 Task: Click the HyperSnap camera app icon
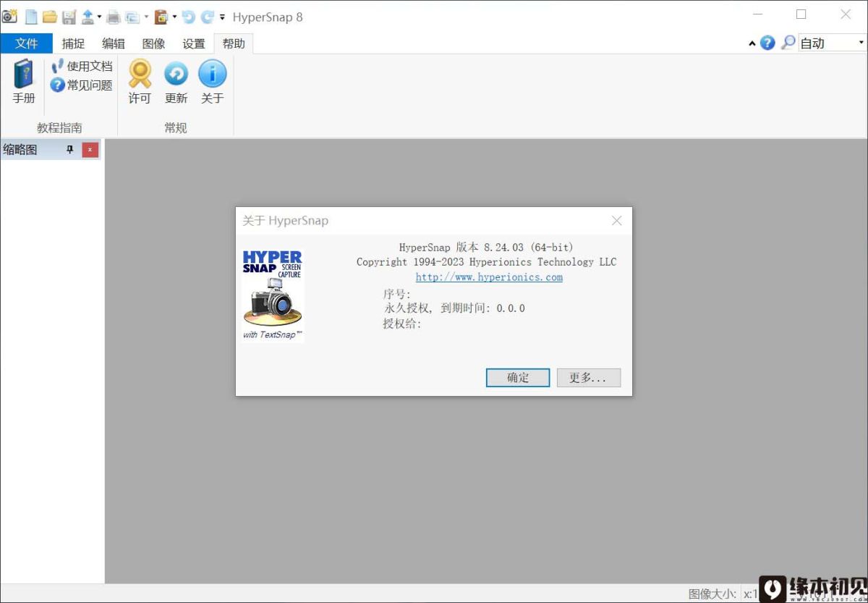[x=9, y=17]
